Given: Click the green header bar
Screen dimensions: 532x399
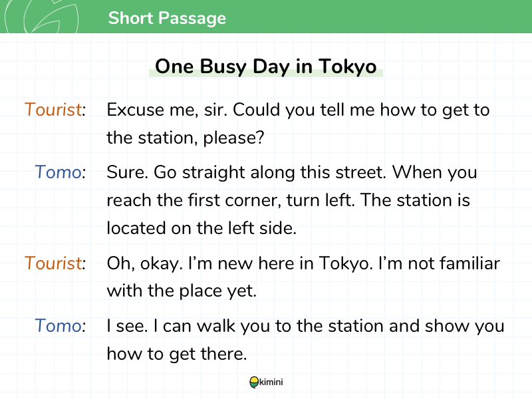Looking at the screenshot, I should coord(266,17).
